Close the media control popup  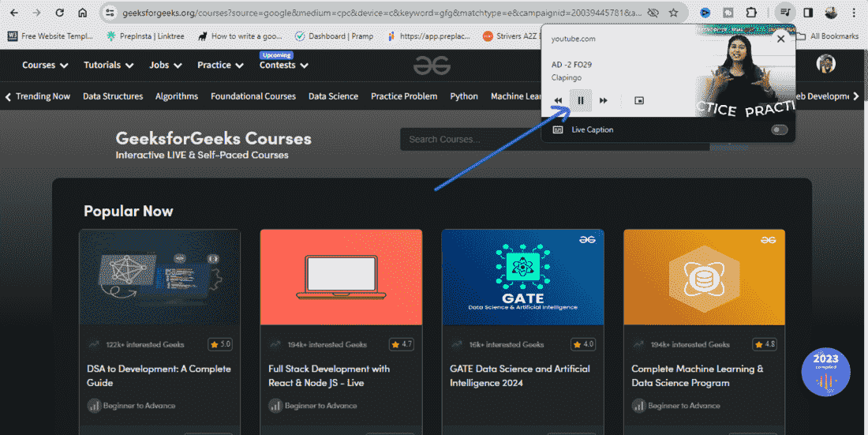pos(780,39)
